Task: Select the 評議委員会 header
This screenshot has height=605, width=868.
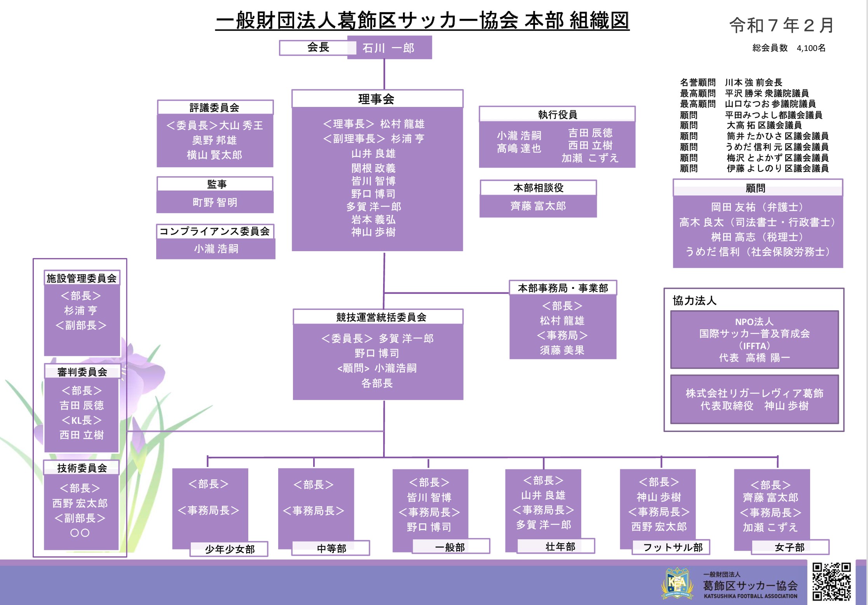Action: pyautogui.click(x=215, y=108)
